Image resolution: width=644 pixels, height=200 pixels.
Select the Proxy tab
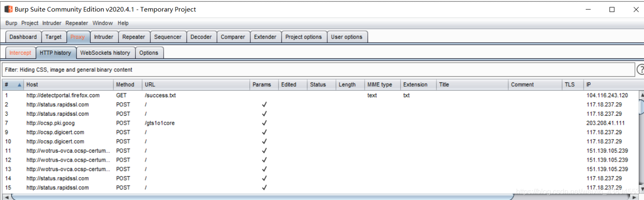point(78,37)
